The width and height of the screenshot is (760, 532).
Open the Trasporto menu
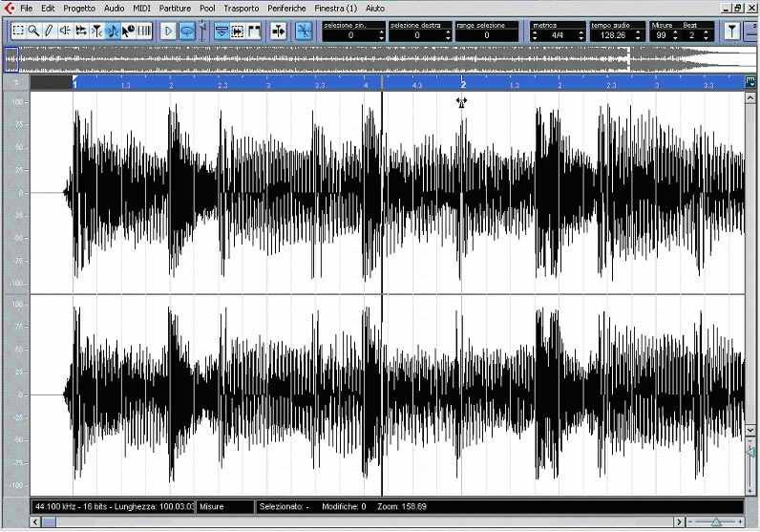click(x=241, y=8)
